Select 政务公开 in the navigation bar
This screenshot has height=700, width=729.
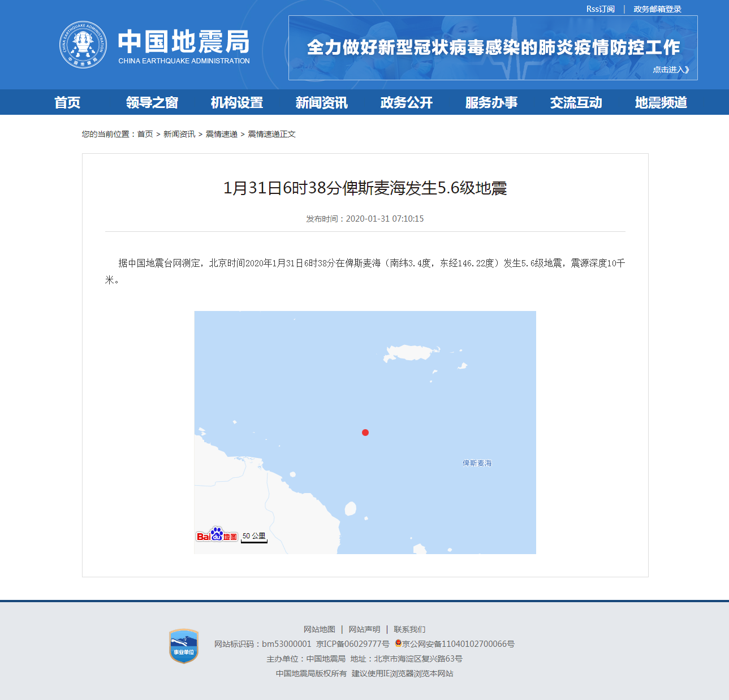[407, 102]
